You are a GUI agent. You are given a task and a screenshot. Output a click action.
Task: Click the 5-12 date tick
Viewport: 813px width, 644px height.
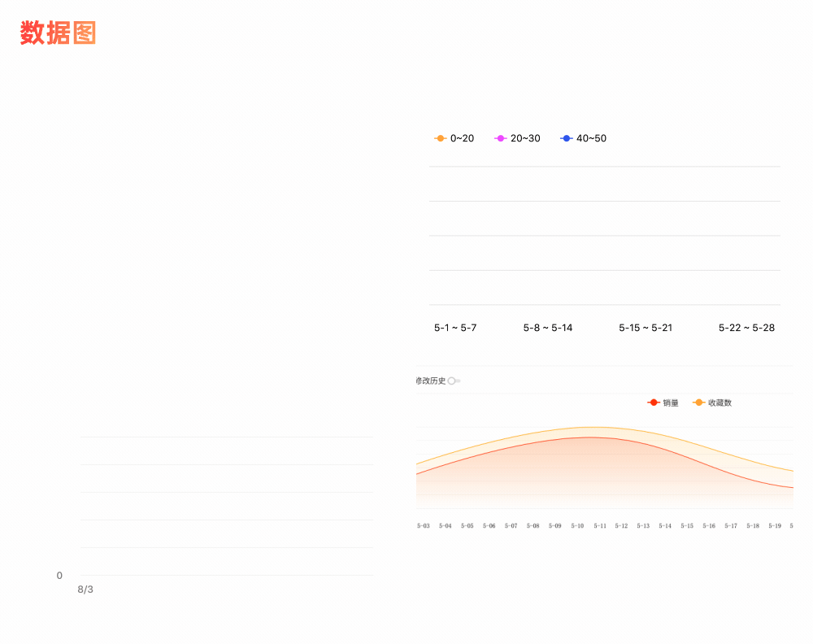click(x=621, y=526)
